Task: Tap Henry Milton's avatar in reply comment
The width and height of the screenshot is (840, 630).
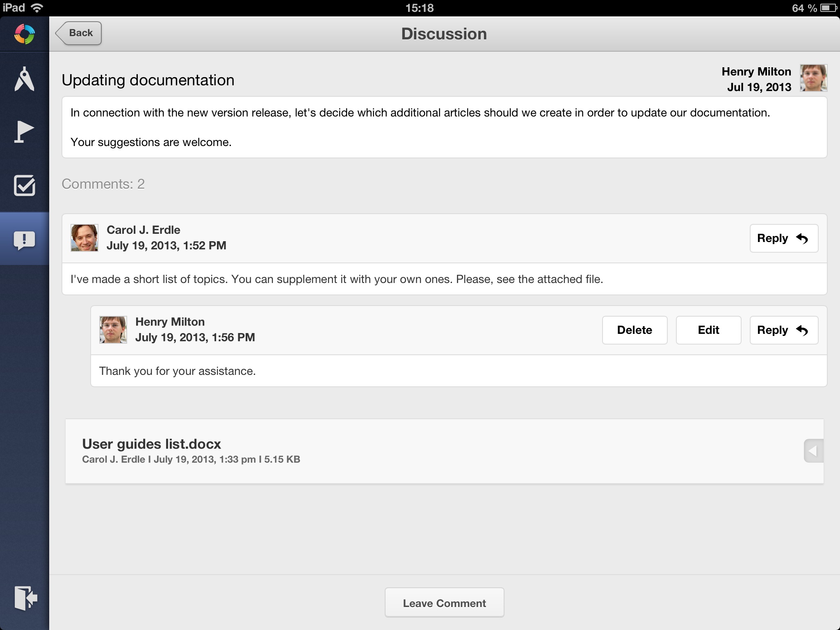Action: [113, 329]
